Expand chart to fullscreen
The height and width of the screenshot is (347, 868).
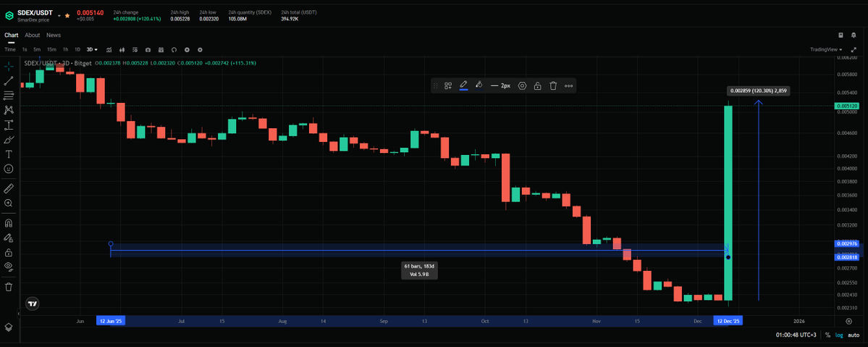coord(853,49)
